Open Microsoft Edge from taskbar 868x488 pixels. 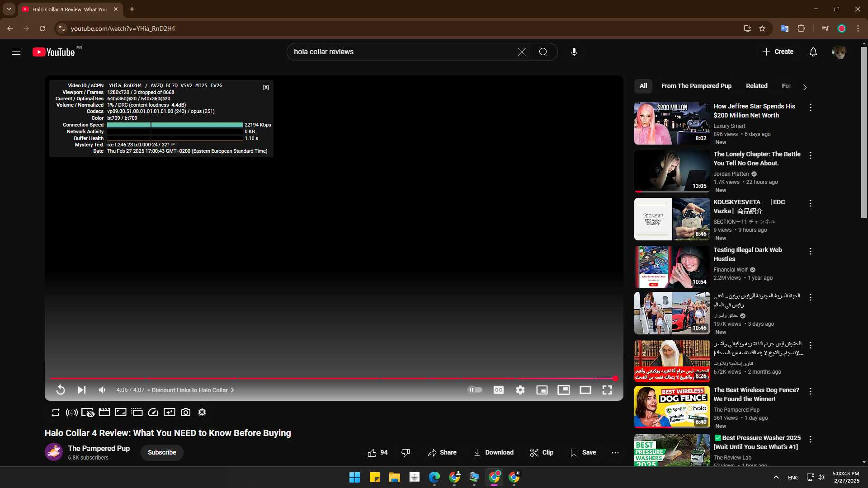(434, 477)
